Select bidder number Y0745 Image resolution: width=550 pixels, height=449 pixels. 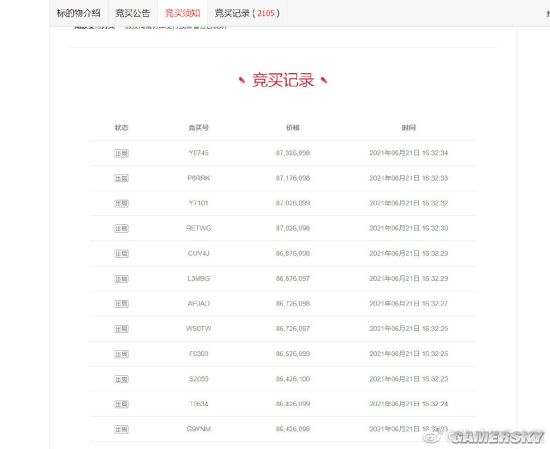coord(199,153)
